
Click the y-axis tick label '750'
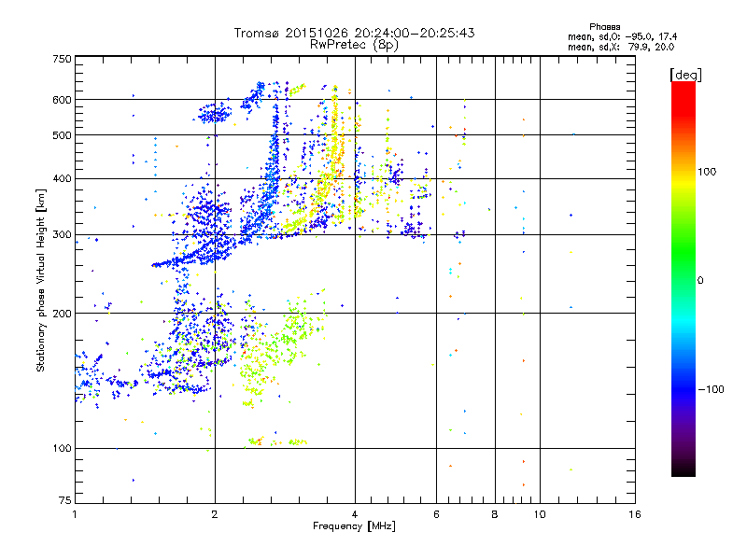tap(62, 59)
